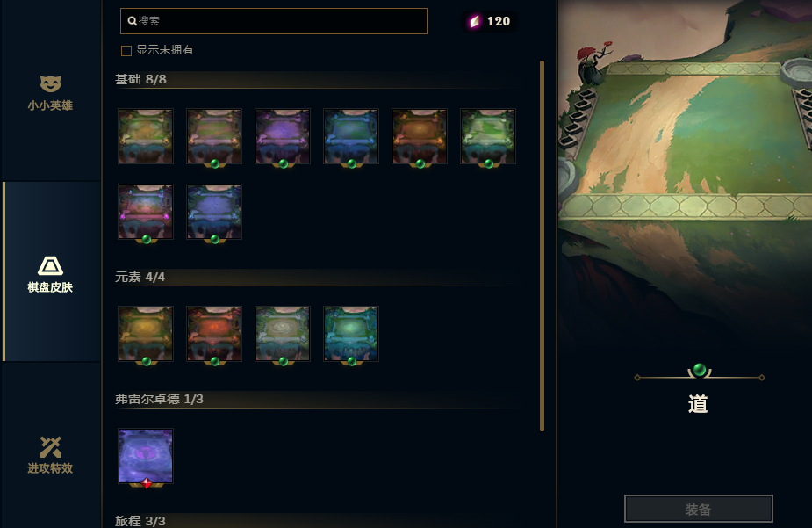Click the 装备 equip button
This screenshot has height=528, width=812.
[699, 509]
